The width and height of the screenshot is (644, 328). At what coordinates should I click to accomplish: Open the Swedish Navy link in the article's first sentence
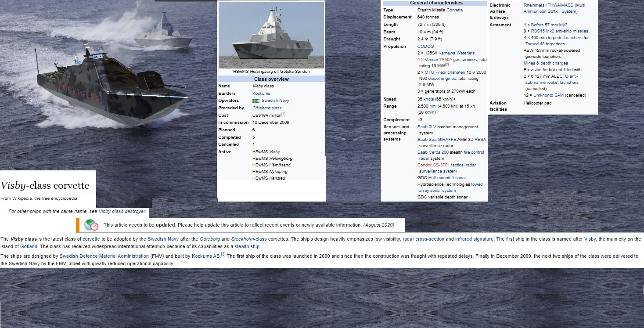pyautogui.click(x=163, y=239)
